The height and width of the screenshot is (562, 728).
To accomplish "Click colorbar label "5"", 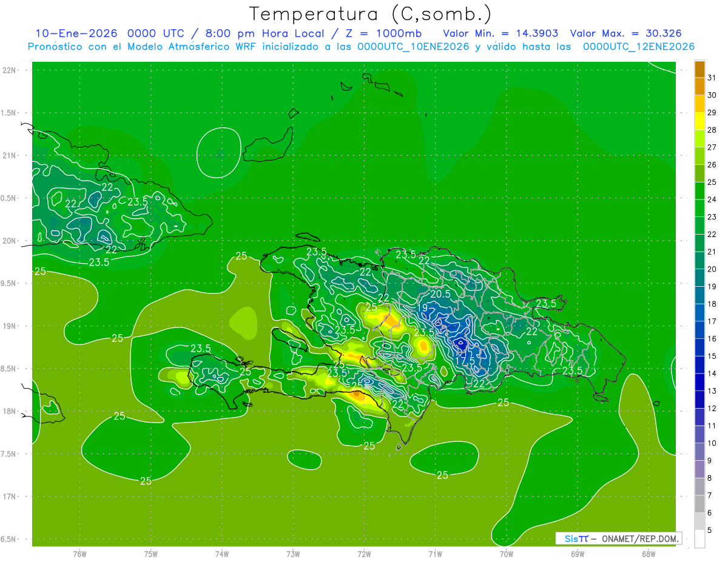I will click(x=709, y=530).
